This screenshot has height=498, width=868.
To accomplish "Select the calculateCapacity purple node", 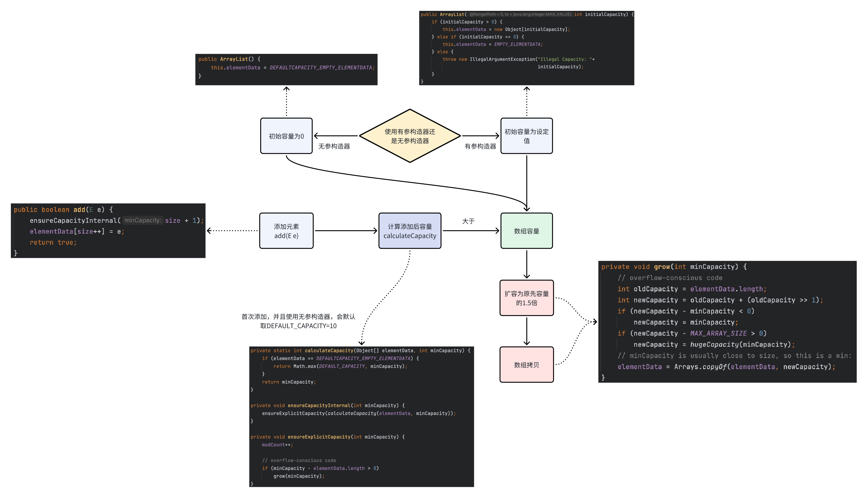I will click(x=410, y=231).
